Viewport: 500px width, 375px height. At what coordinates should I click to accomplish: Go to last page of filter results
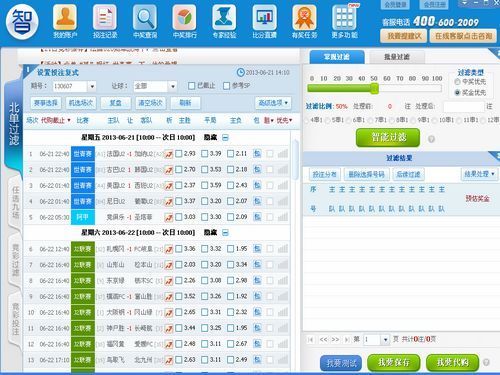(x=347, y=340)
